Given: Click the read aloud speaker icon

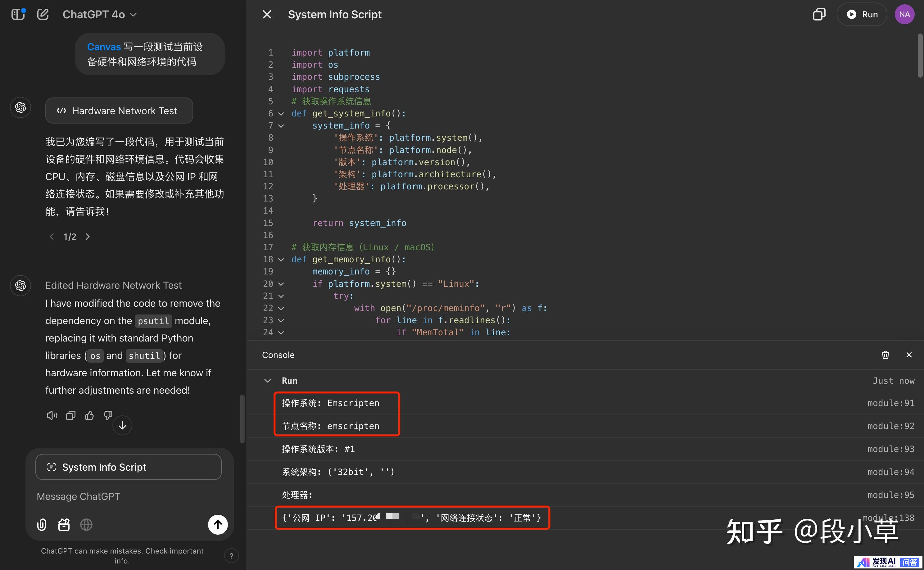Looking at the screenshot, I should tap(52, 415).
